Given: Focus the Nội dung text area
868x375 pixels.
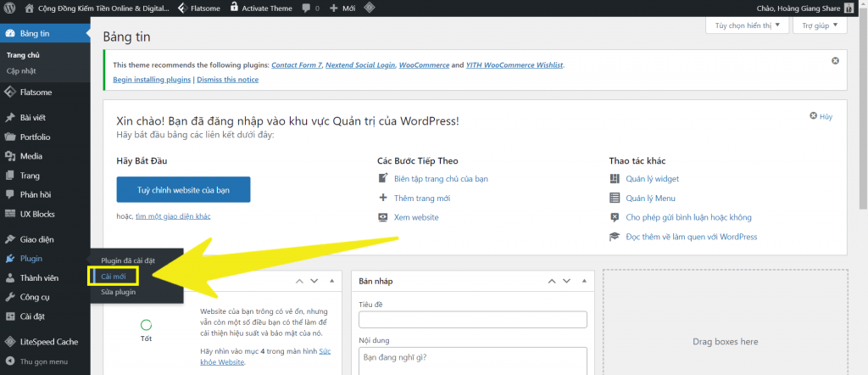Looking at the screenshot, I should 473,361.
